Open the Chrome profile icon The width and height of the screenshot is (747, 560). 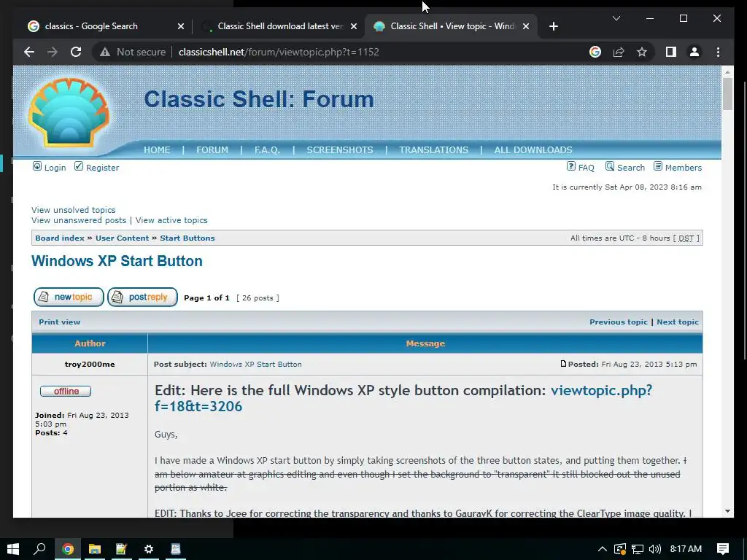[694, 52]
